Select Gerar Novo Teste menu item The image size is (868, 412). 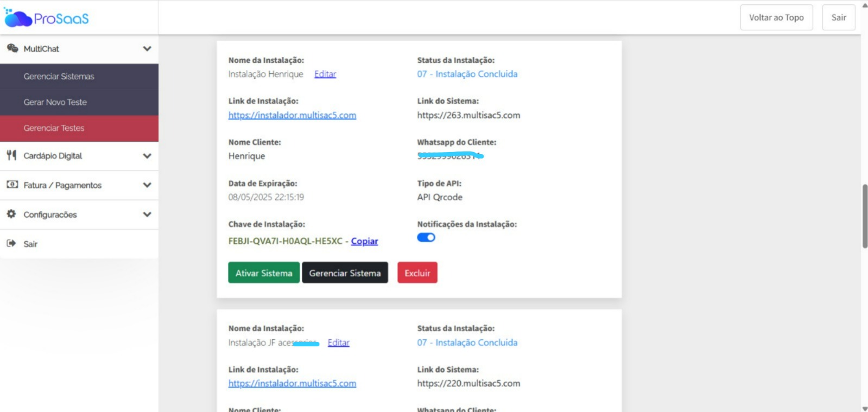click(55, 102)
